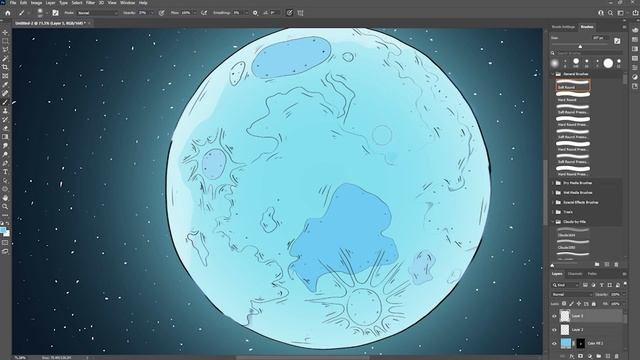Open the Filter menu
The height and width of the screenshot is (360, 640).
(x=90, y=2)
